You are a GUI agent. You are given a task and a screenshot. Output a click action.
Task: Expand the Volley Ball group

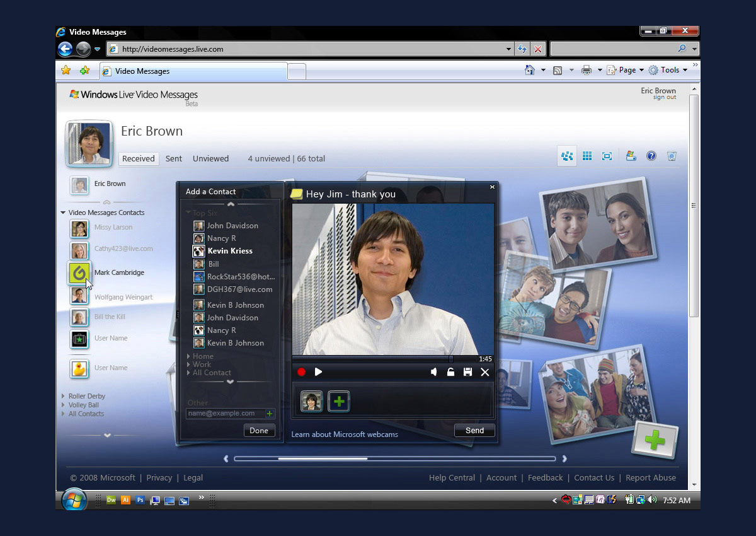tap(63, 405)
